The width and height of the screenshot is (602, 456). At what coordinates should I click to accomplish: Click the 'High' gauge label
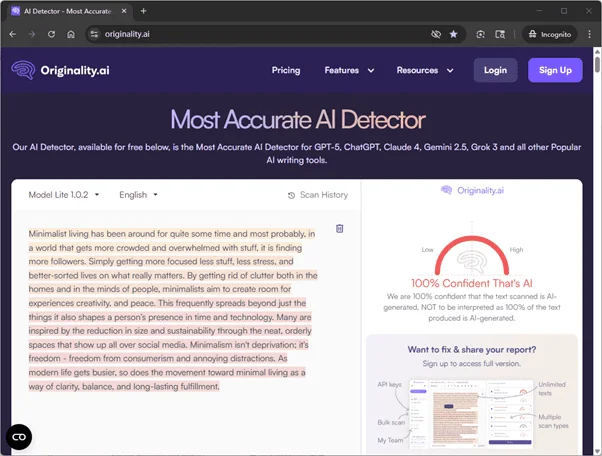pos(516,250)
